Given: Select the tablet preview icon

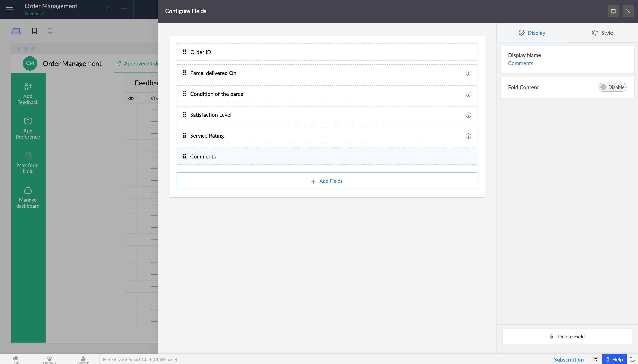Looking at the screenshot, I should [x=51, y=31].
